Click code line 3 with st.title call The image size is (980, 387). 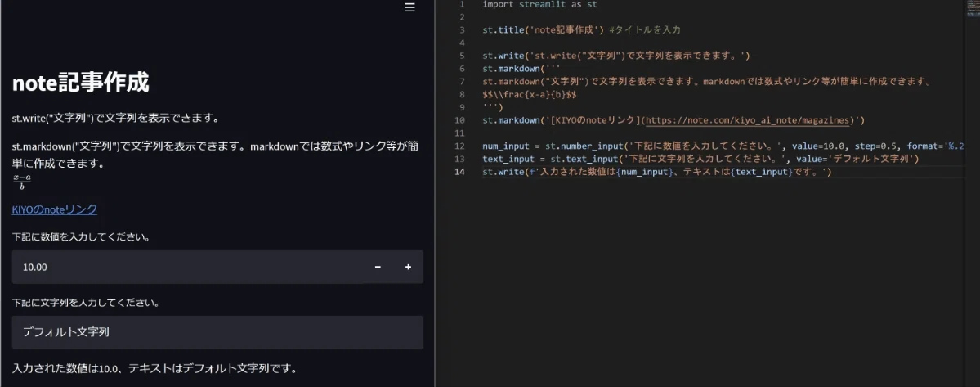pos(581,30)
